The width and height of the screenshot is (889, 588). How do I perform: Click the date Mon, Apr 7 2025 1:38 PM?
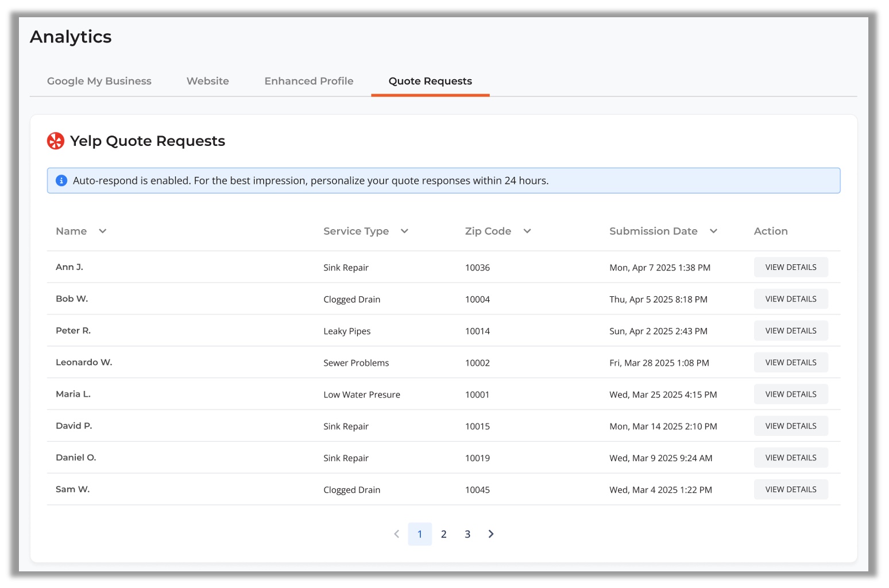[x=660, y=268]
